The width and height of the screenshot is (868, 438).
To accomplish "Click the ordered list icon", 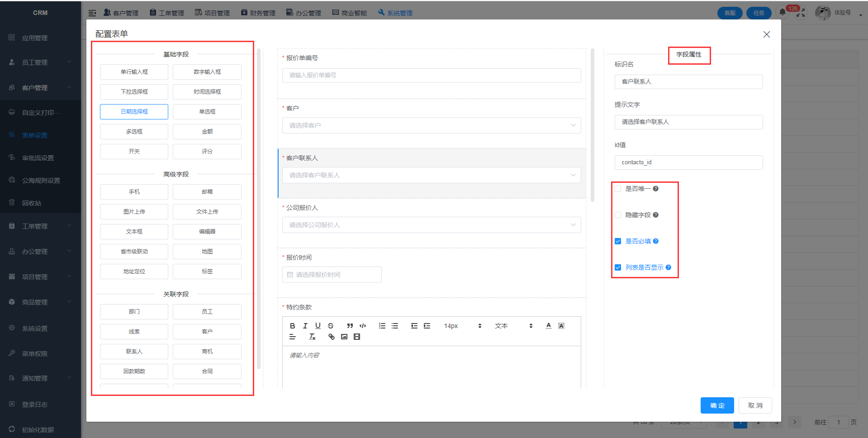I will pos(382,326).
